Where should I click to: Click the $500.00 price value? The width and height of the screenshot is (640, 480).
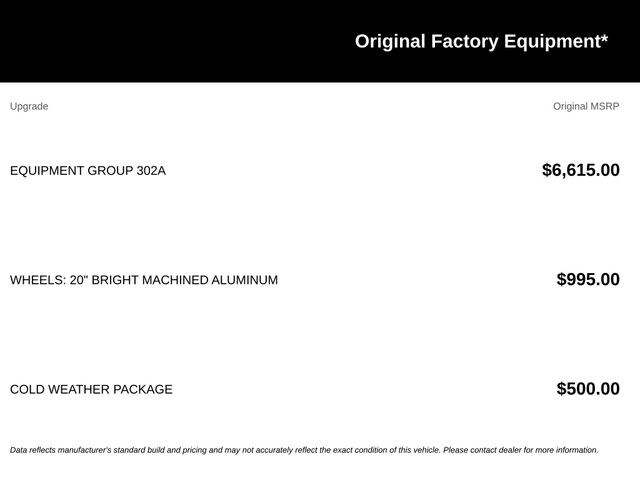point(588,389)
